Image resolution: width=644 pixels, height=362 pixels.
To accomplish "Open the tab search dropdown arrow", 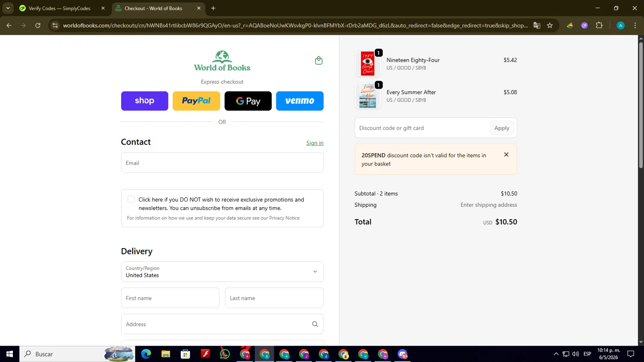I will 8,8.
